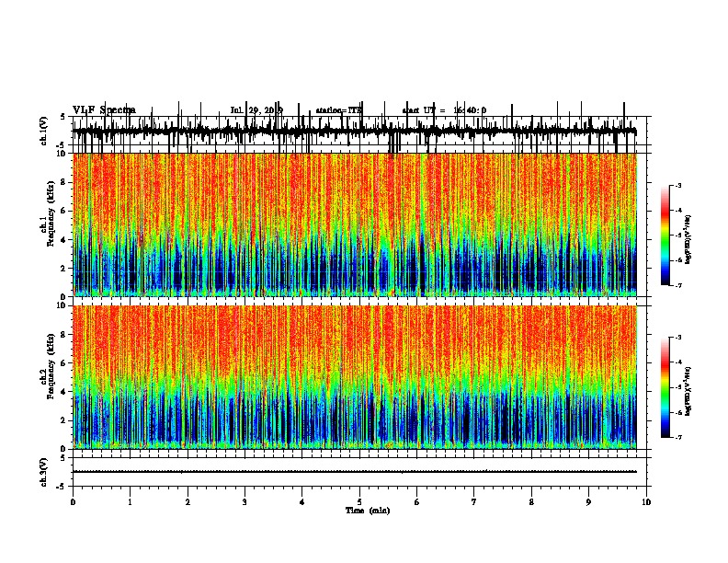Click the ch.2 color bar log(PSD) units label
Image resolution: width=728 pixels, height=563 pixels.
point(688,392)
